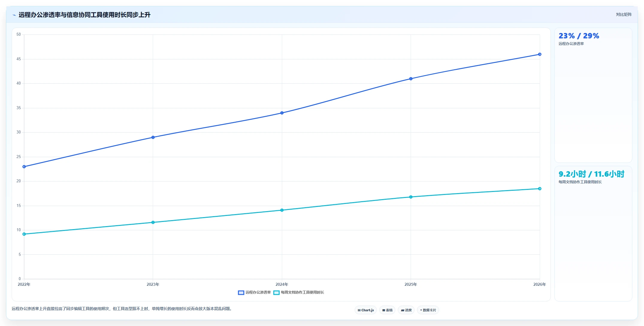The height and width of the screenshot is (326, 644).
Task: Click the blue legend swatch for 远程办公渗透率
Action: 241,293
